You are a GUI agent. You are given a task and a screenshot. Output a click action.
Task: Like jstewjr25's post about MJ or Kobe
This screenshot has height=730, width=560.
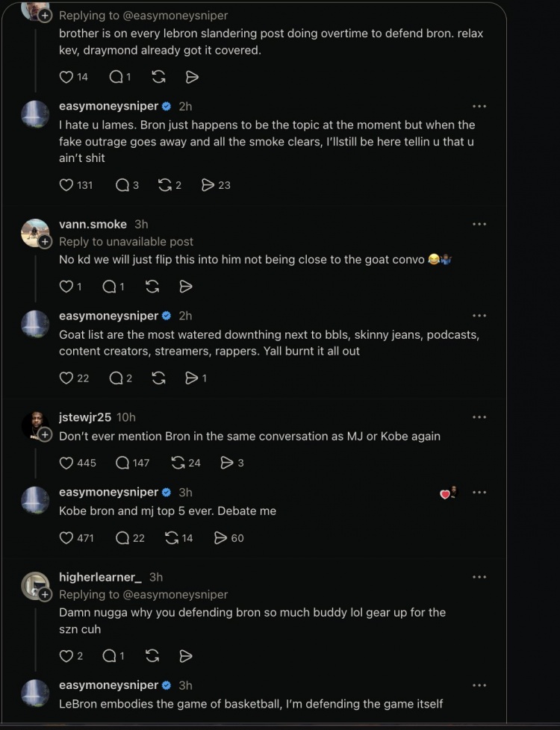point(78,463)
